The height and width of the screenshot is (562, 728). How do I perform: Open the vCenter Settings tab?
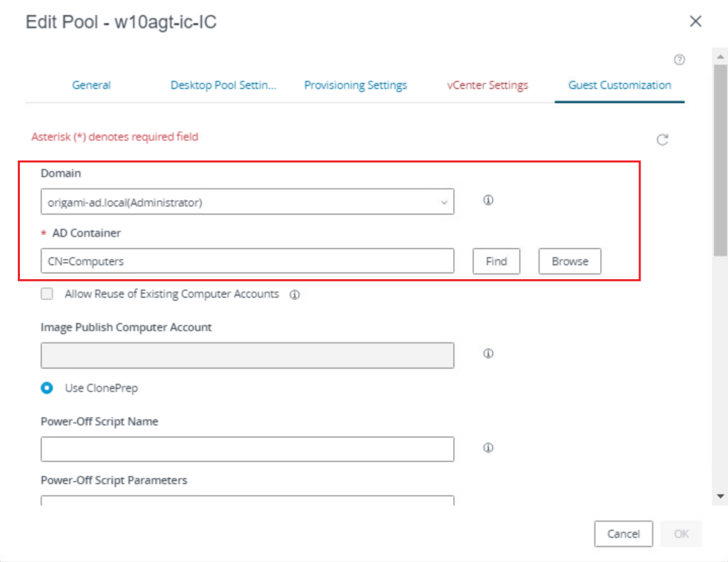coord(488,85)
